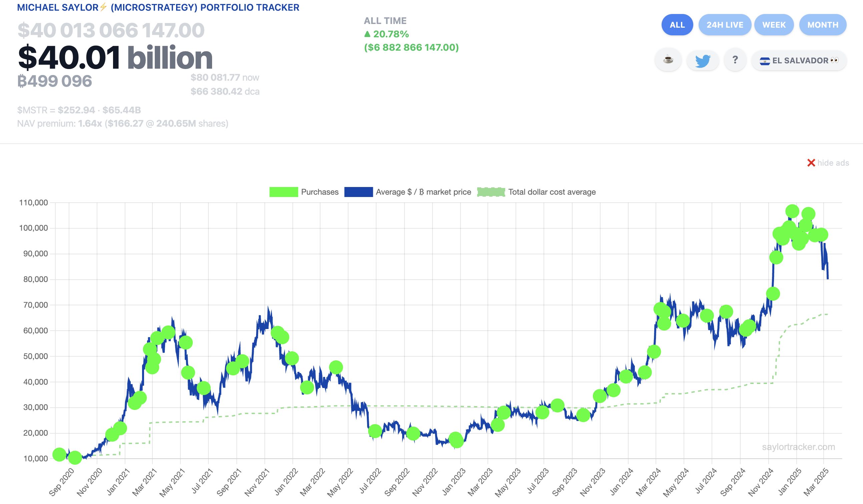Click the $MSTR = $252.94 line
863x504 pixels.
[x=79, y=110]
